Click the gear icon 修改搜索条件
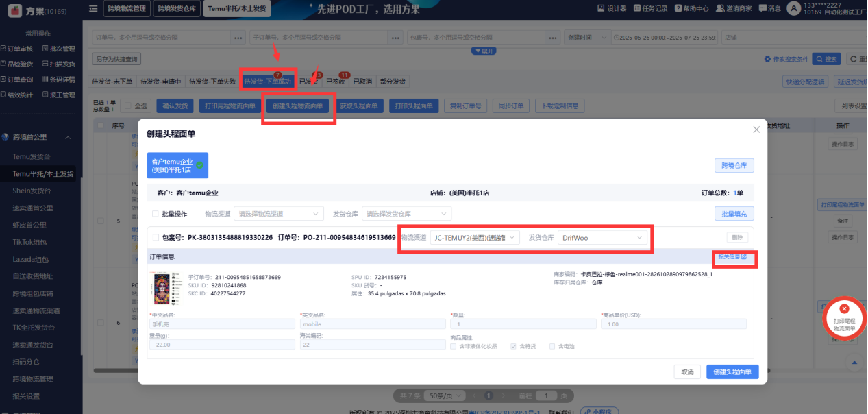Viewport: 868px width, 414px height. pos(768,59)
